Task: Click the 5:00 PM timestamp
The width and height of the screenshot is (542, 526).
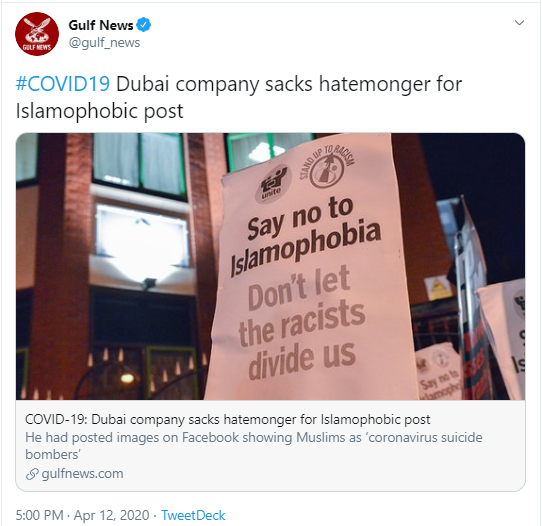Action: 39,515
